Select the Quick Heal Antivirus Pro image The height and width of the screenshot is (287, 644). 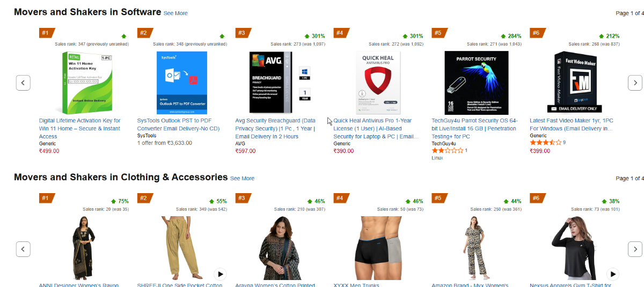click(378, 83)
